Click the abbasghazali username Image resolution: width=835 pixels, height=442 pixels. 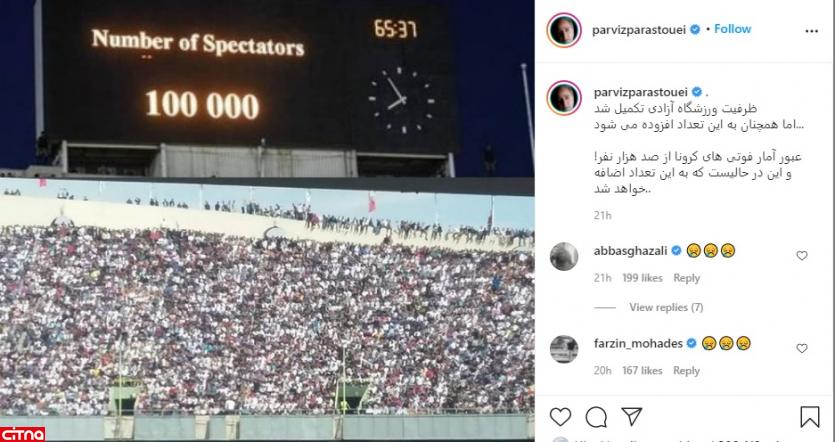[631, 251]
